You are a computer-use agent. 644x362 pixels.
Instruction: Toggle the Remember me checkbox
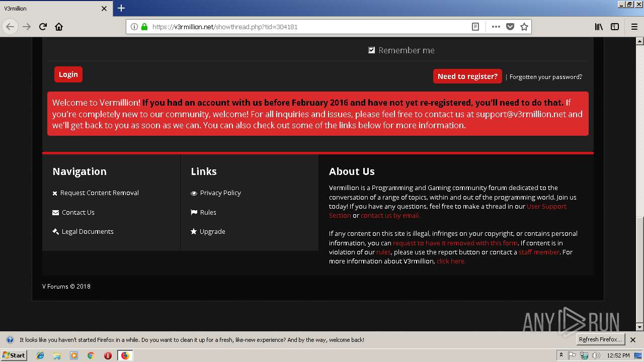pos(372,50)
